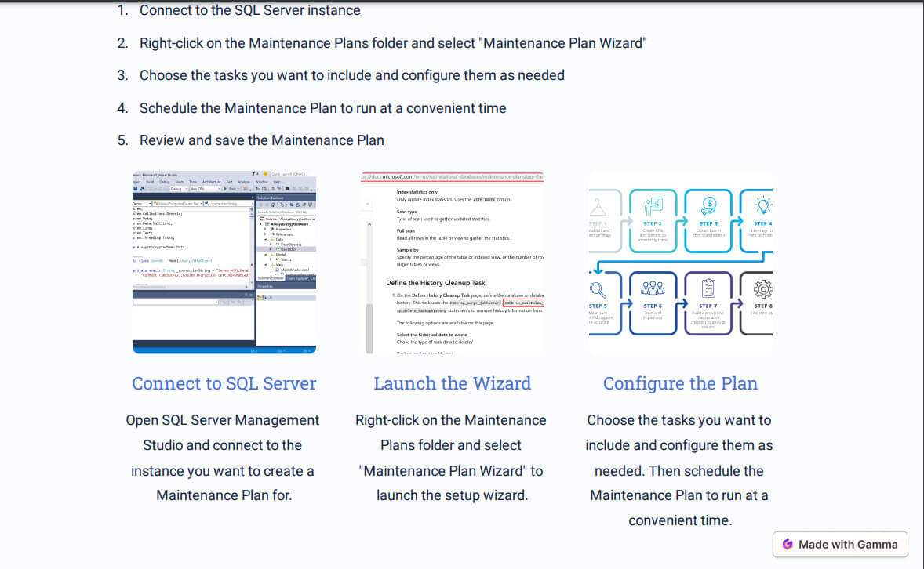The width and height of the screenshot is (924, 569).
Task: Click the Configure the Plan heading
Action: click(x=680, y=383)
